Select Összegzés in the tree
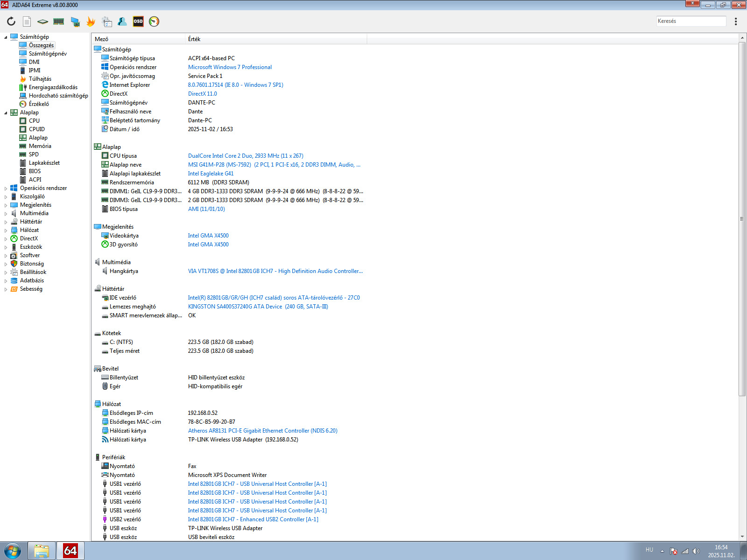Viewport: 747px width, 560px height. tap(41, 45)
